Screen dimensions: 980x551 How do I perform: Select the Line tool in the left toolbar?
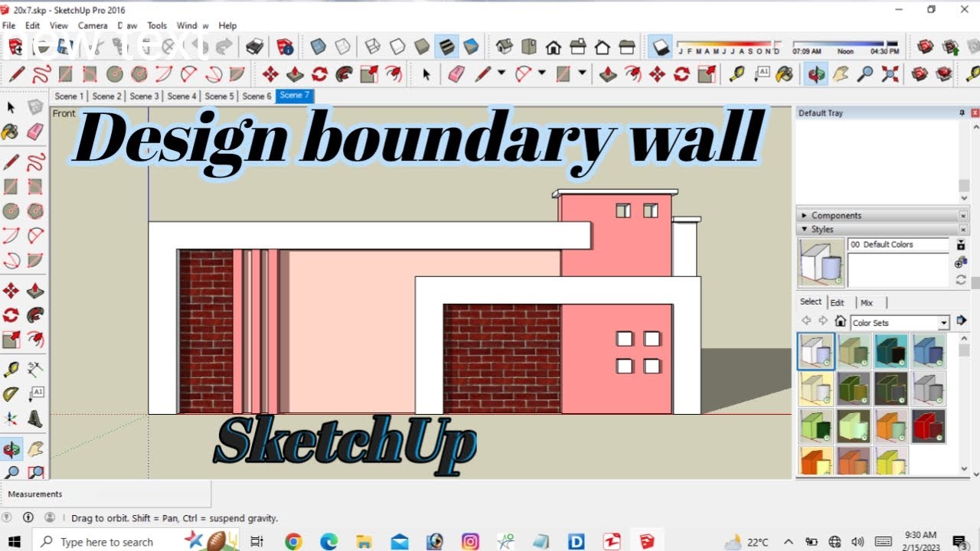pos(11,162)
